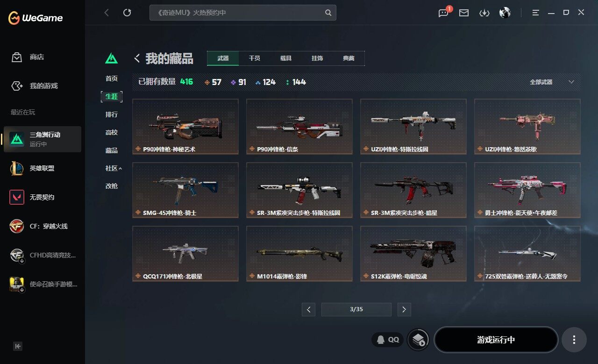Screen dimensions: 598x364
Task: Click the magnifier search icon
Action: coord(328,13)
